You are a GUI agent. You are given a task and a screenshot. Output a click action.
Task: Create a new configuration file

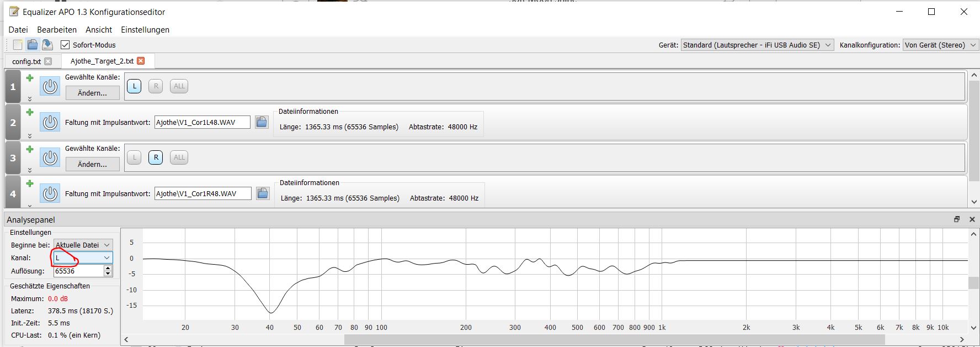tap(18, 45)
